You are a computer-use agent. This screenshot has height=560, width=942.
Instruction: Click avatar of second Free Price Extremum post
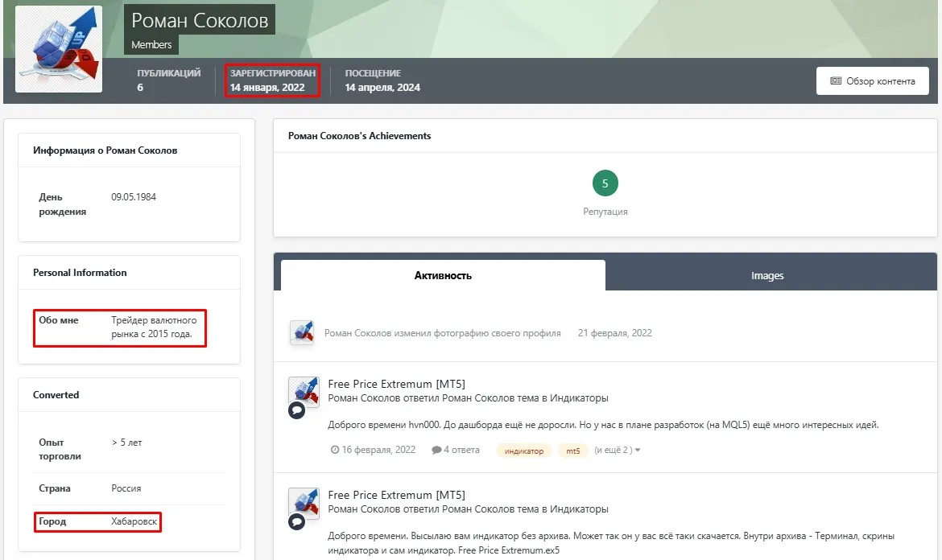[304, 503]
